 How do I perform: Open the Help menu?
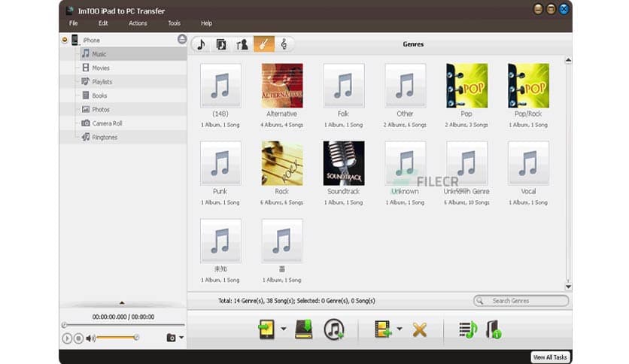[x=207, y=23]
